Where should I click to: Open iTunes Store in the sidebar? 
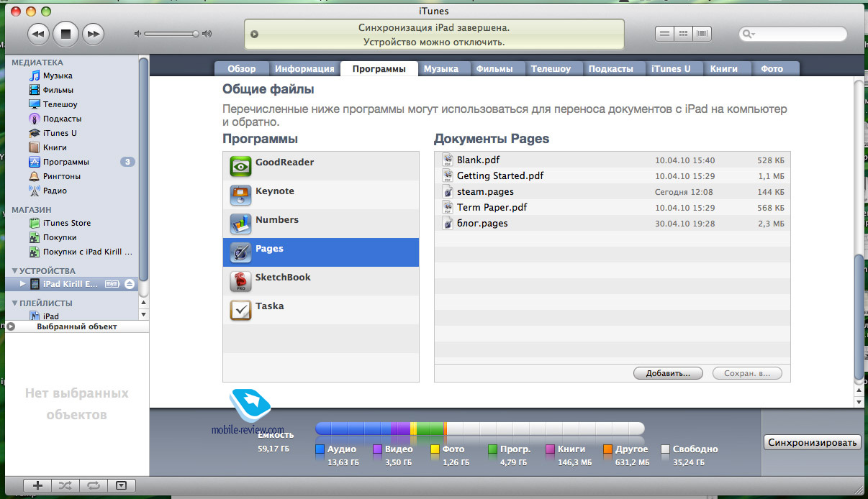[60, 223]
